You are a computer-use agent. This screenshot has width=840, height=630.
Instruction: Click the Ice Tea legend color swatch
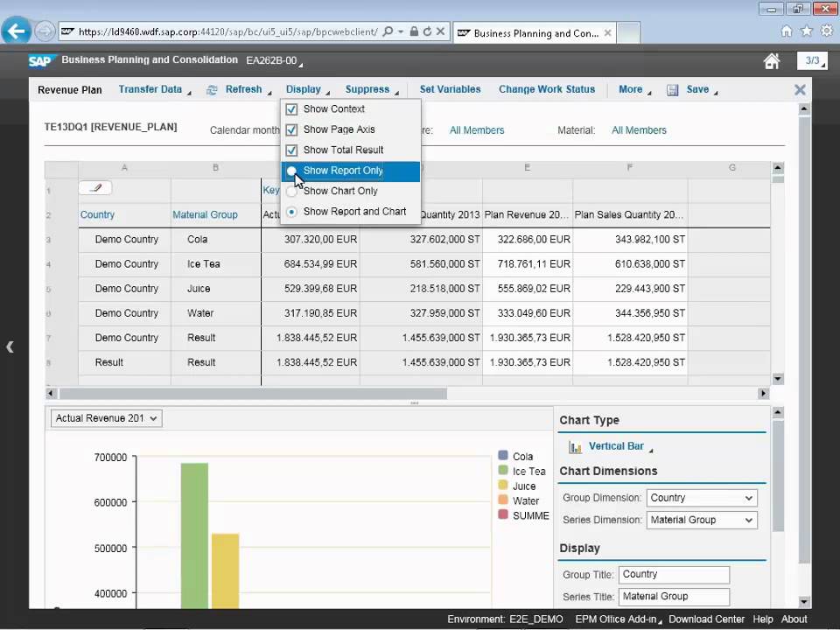502,471
